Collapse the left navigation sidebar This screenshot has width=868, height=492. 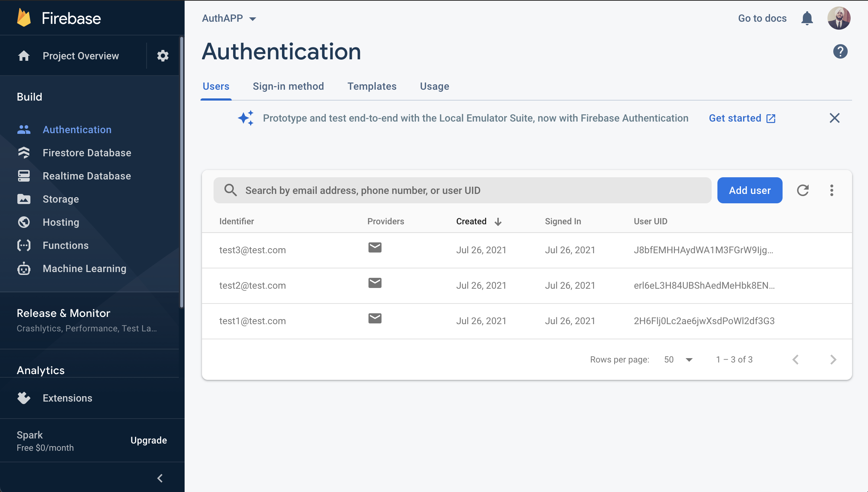(x=160, y=478)
